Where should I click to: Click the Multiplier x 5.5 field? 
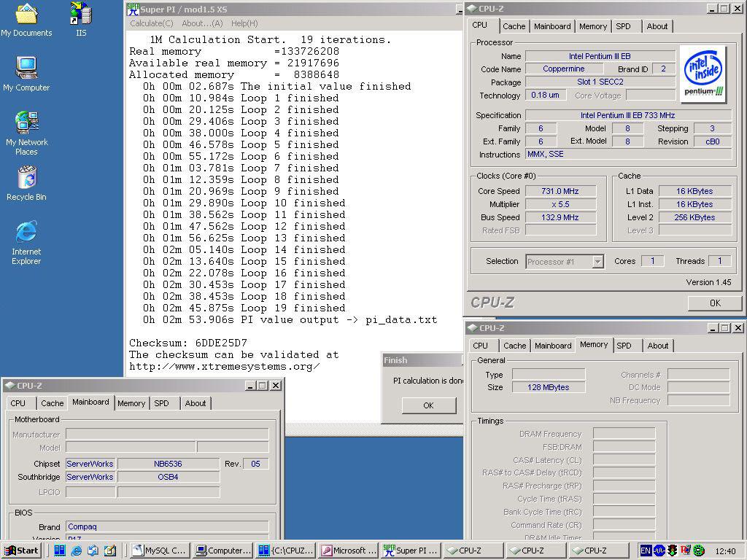click(x=560, y=204)
